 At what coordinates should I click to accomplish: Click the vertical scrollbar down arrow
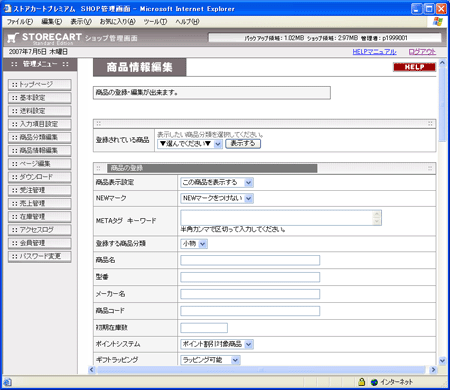442,361
